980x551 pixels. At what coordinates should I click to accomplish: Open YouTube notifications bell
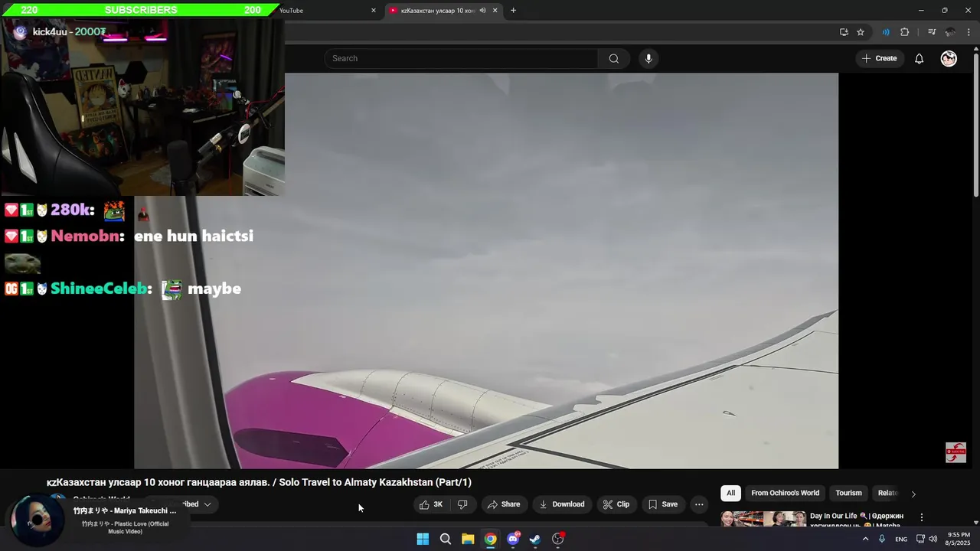(x=919, y=59)
